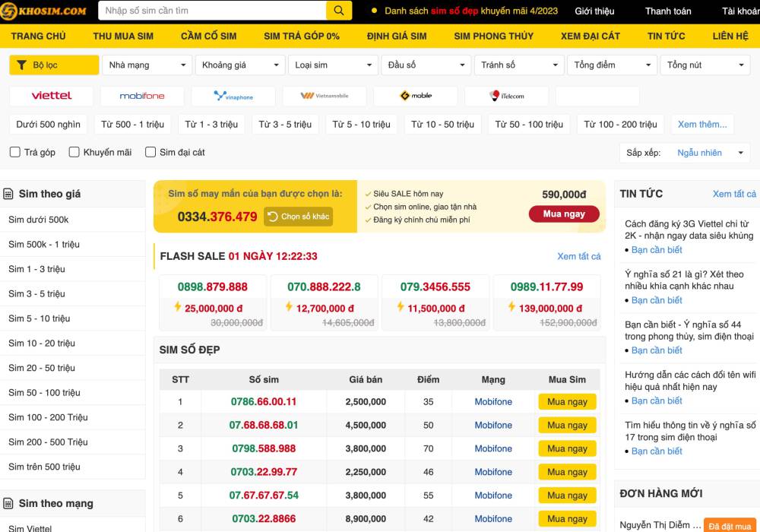Select the Vinaphone carrier logo
The width and height of the screenshot is (760, 532).
(x=233, y=96)
